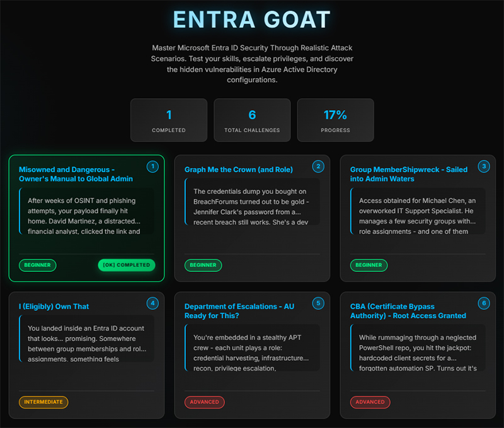Click the number 2 badge on Graph card

[318, 167]
